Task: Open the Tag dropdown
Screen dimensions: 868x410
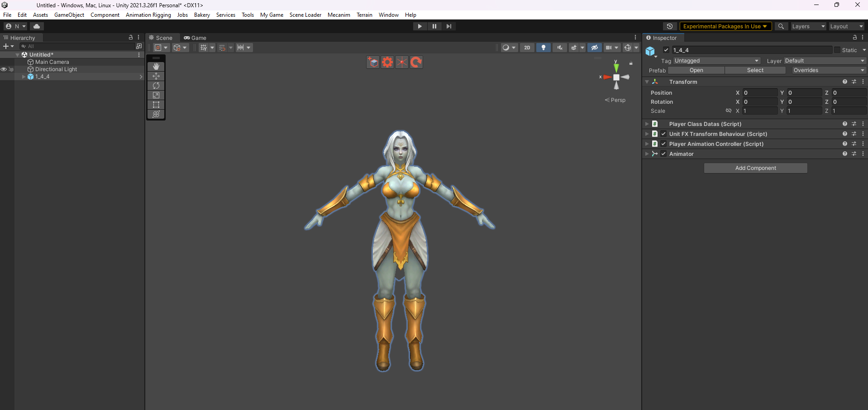Action: click(717, 61)
